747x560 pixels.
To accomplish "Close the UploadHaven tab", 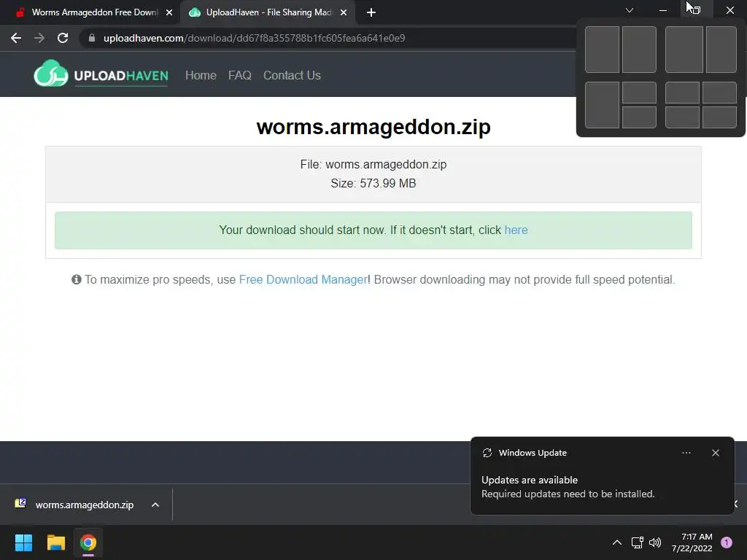I will click(344, 12).
